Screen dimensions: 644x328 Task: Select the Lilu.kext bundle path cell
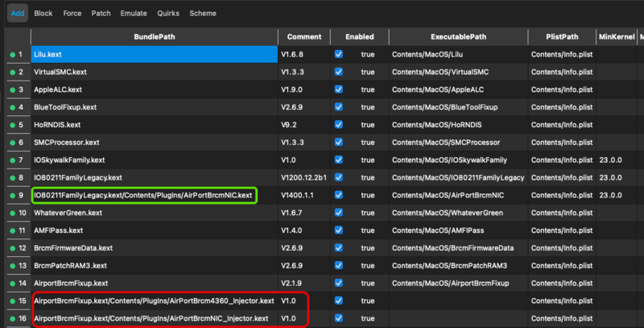click(x=155, y=54)
